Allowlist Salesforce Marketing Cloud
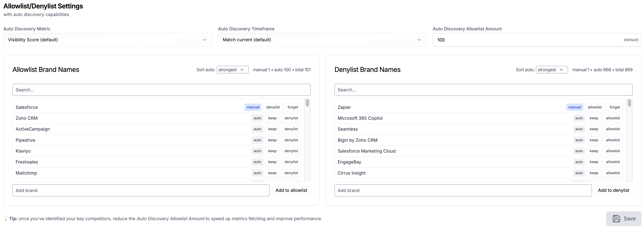Screen dimensions: 644x228 613,151
